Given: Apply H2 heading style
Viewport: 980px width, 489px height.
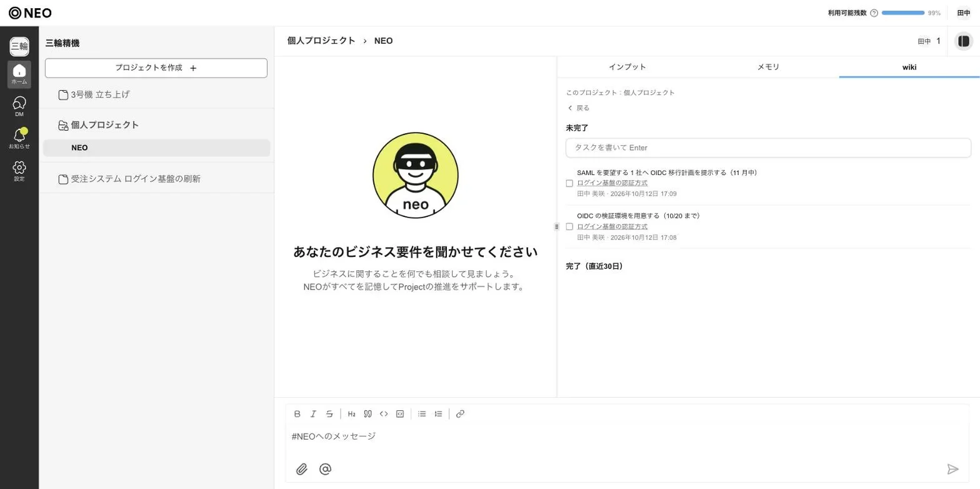Looking at the screenshot, I should click(352, 414).
